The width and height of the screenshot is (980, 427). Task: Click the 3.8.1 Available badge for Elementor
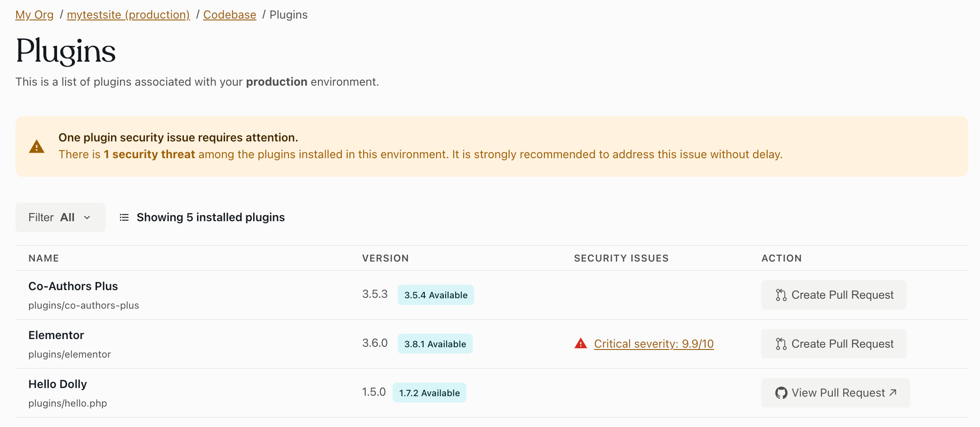(435, 344)
